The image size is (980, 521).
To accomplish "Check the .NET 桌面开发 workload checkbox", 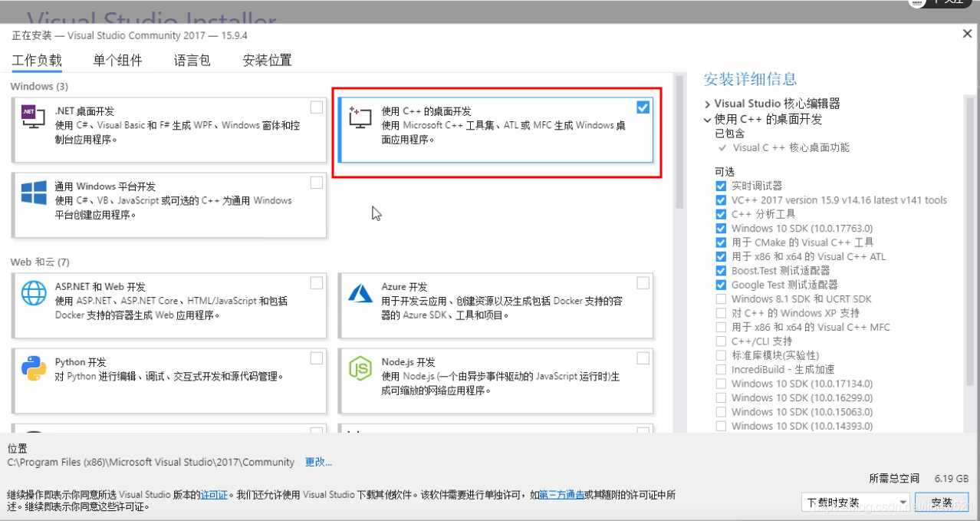I will pyautogui.click(x=317, y=107).
